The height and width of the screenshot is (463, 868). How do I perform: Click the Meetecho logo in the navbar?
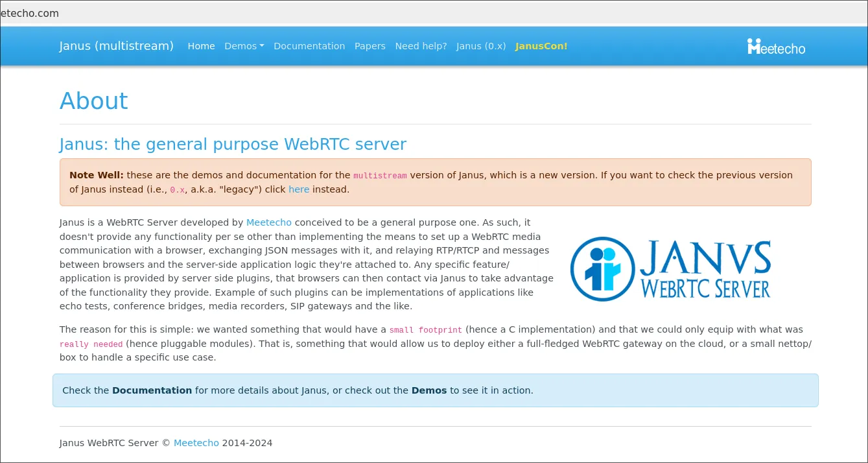click(776, 47)
